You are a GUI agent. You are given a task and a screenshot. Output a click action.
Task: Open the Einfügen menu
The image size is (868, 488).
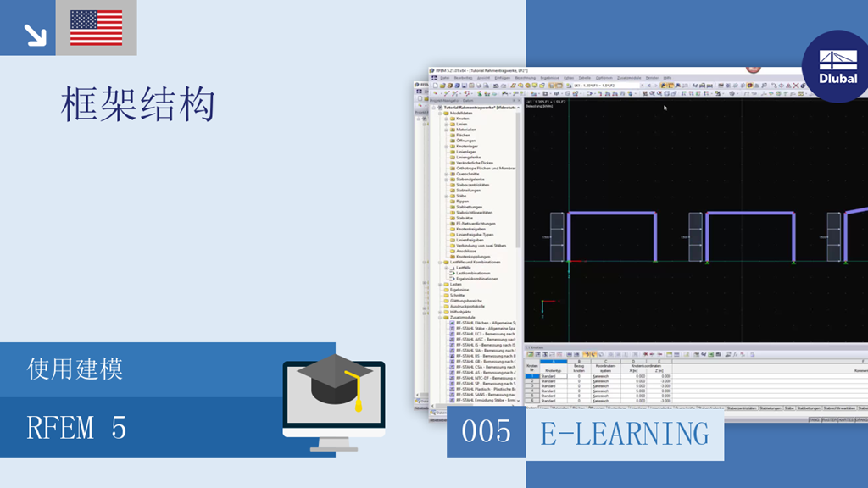tap(502, 78)
